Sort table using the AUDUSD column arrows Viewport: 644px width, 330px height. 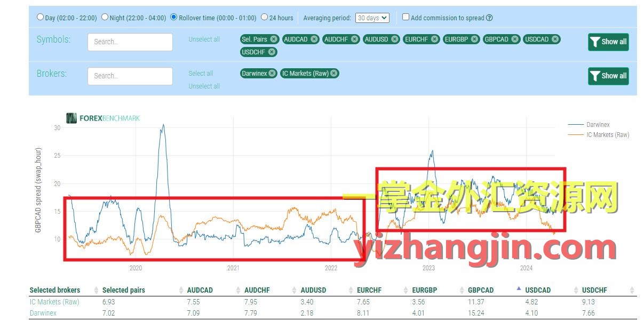point(351,290)
